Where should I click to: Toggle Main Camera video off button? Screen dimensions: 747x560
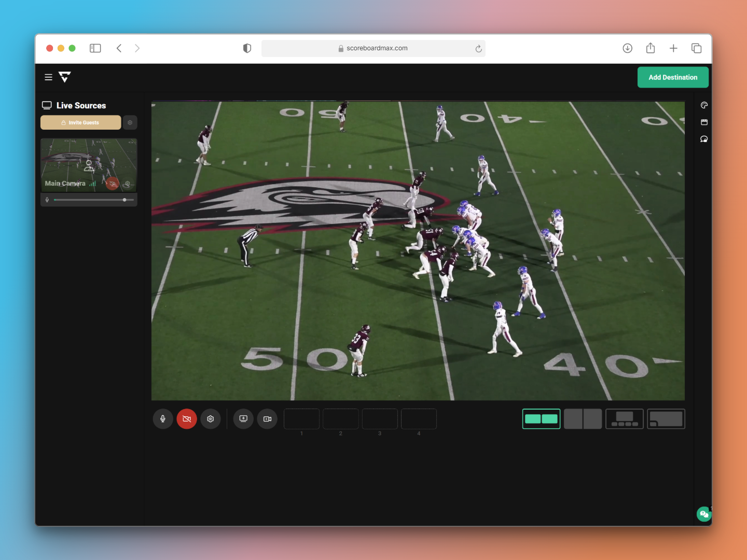tap(113, 184)
